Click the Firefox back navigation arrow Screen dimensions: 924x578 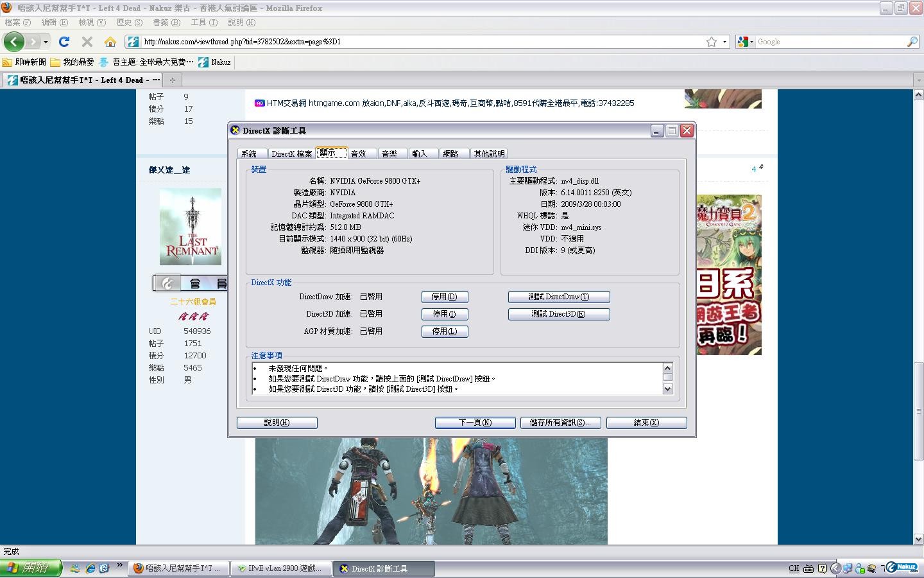[13, 42]
